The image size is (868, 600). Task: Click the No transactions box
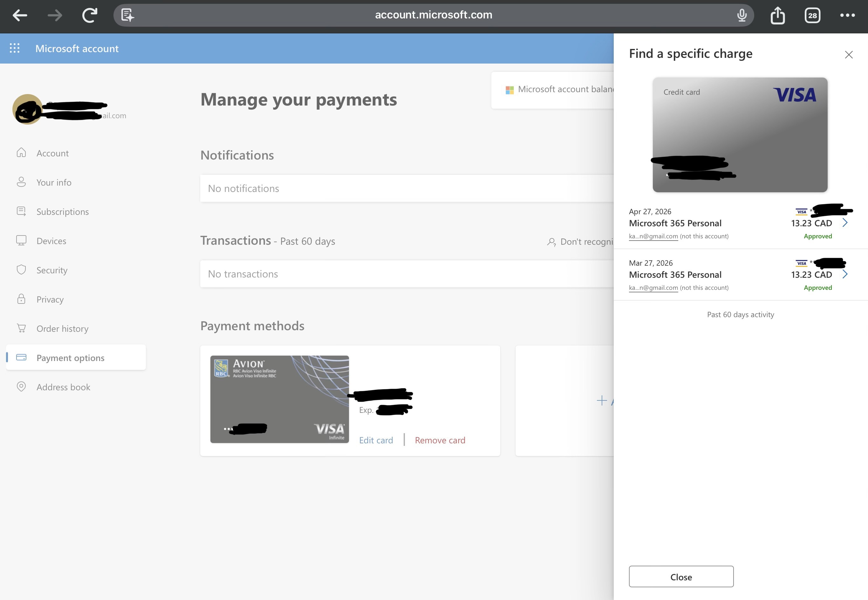[407, 274]
